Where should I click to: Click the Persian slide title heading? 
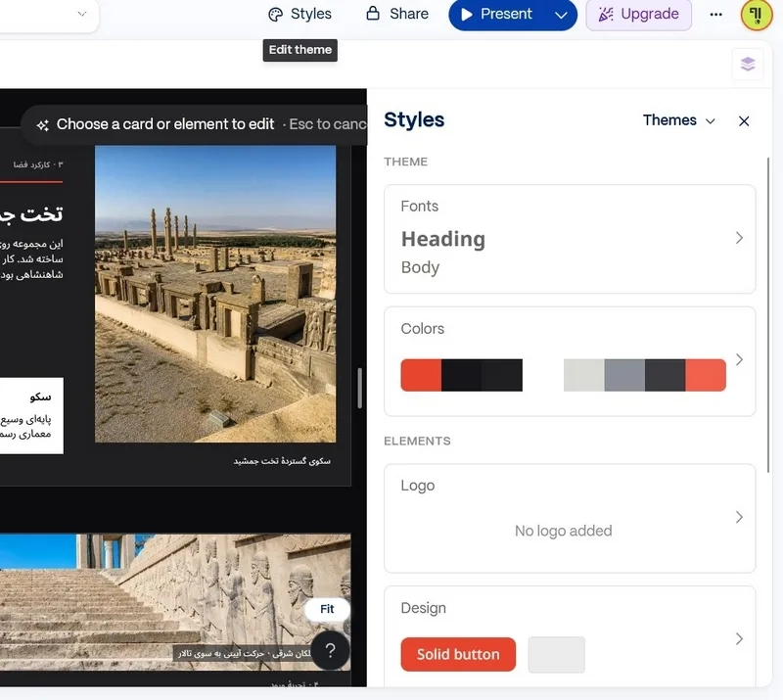click(31, 214)
